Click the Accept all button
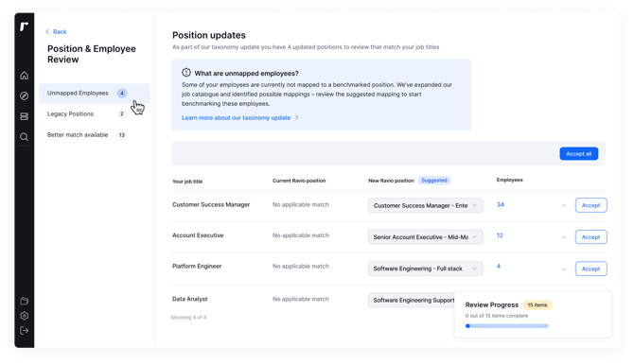Viewport: 634px width, 364px height. pos(578,153)
